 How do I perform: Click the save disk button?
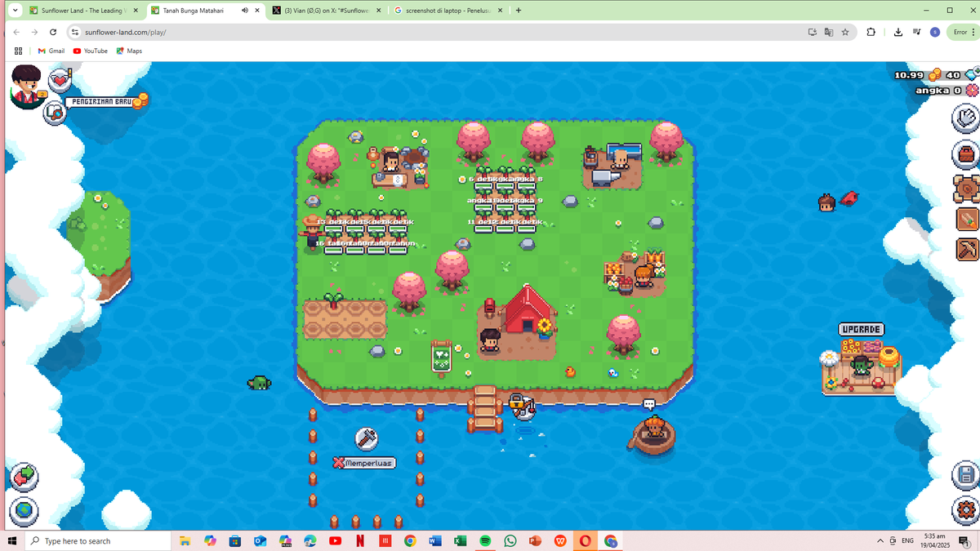[x=965, y=475]
